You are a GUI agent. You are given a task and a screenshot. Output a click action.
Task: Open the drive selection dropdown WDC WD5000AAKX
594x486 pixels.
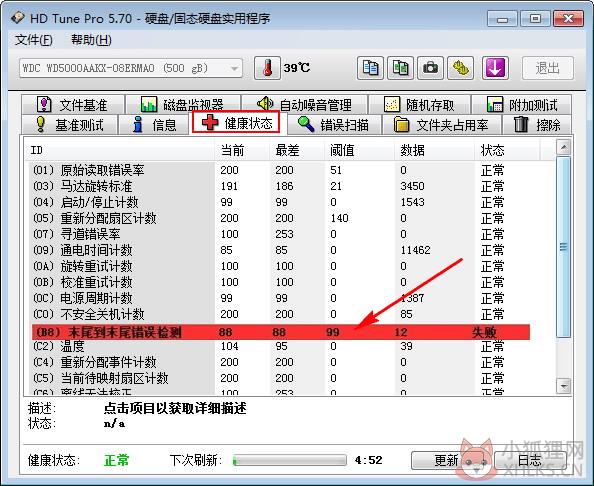pyautogui.click(x=131, y=68)
